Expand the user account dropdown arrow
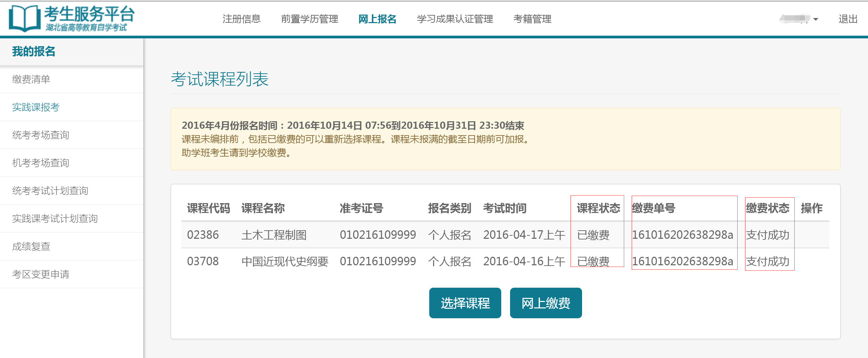 point(816,19)
